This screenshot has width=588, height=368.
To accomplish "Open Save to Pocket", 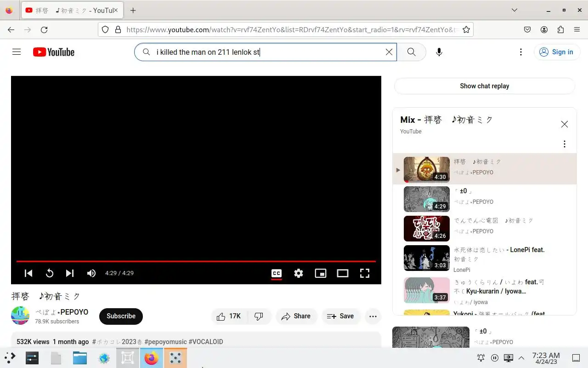I will click(x=527, y=29).
